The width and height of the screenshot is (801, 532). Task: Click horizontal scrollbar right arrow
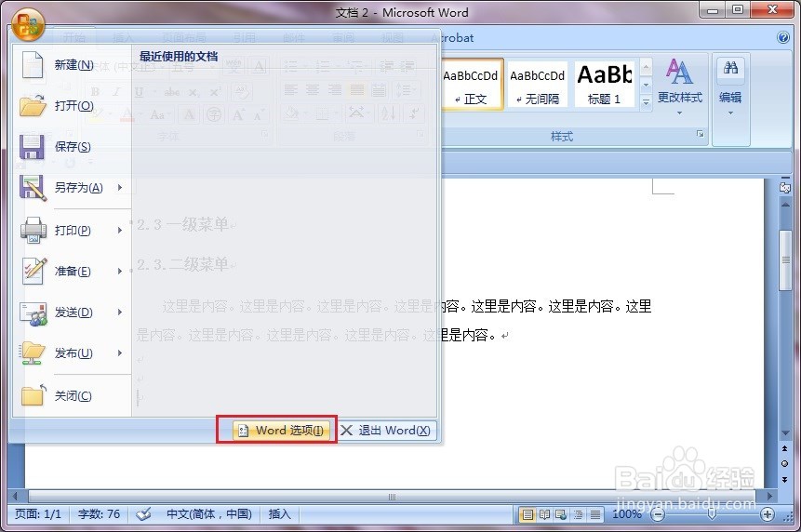pyautogui.click(x=768, y=496)
